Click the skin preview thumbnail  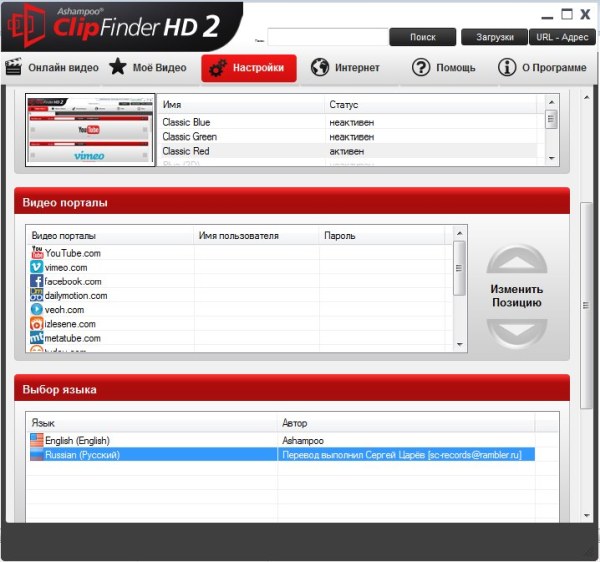90,130
